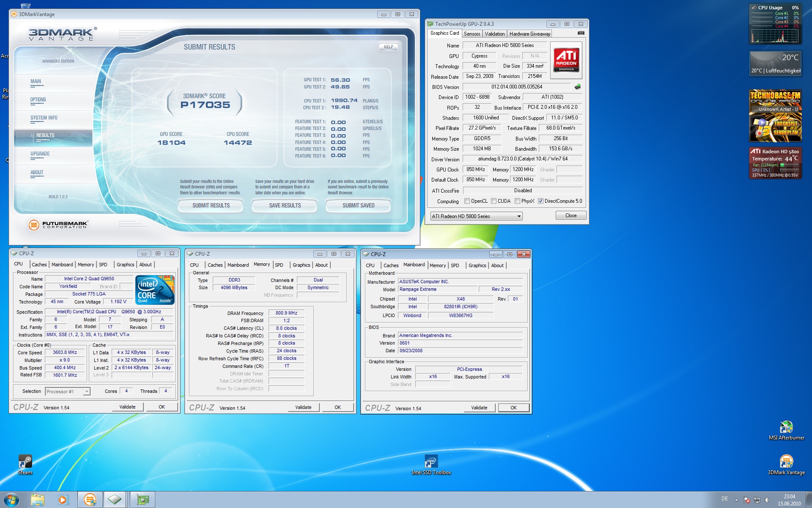Open the Hardware Giveaway tab

coord(530,34)
